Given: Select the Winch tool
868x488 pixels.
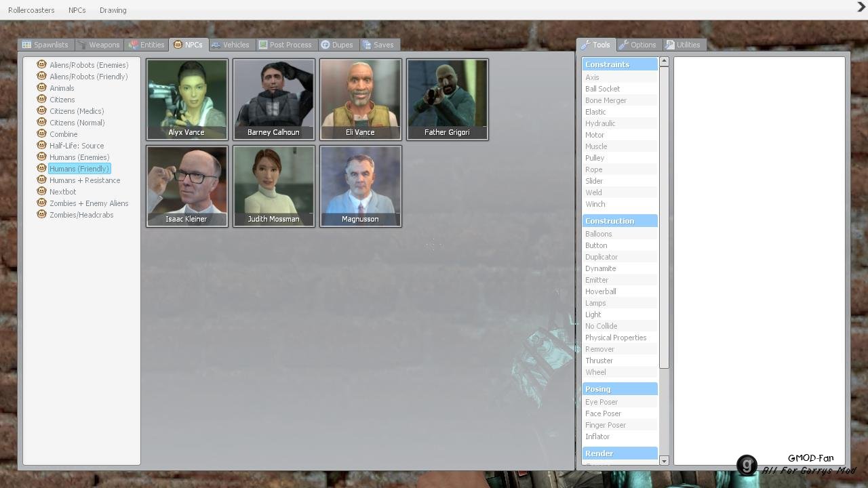Looking at the screenshot, I should coord(620,204).
